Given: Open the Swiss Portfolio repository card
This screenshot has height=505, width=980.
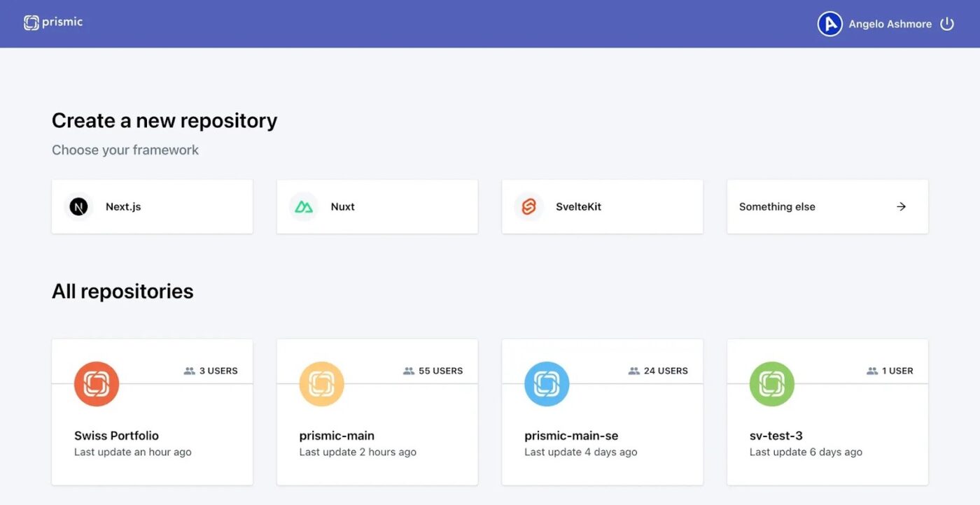Looking at the screenshot, I should point(152,411).
